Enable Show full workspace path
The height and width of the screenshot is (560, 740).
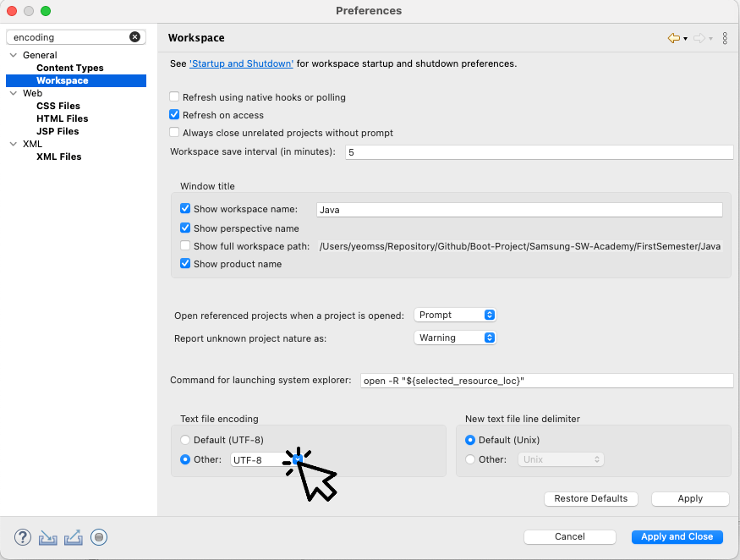coord(185,246)
